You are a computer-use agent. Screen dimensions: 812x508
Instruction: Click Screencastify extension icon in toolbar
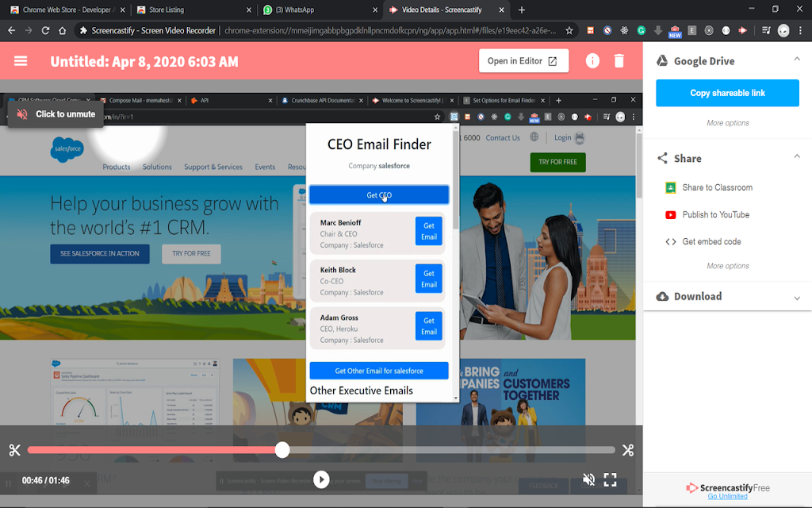click(x=742, y=31)
